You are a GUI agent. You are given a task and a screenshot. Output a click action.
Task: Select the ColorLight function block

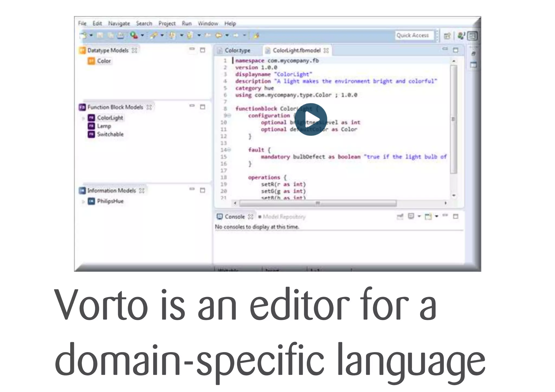[110, 118]
